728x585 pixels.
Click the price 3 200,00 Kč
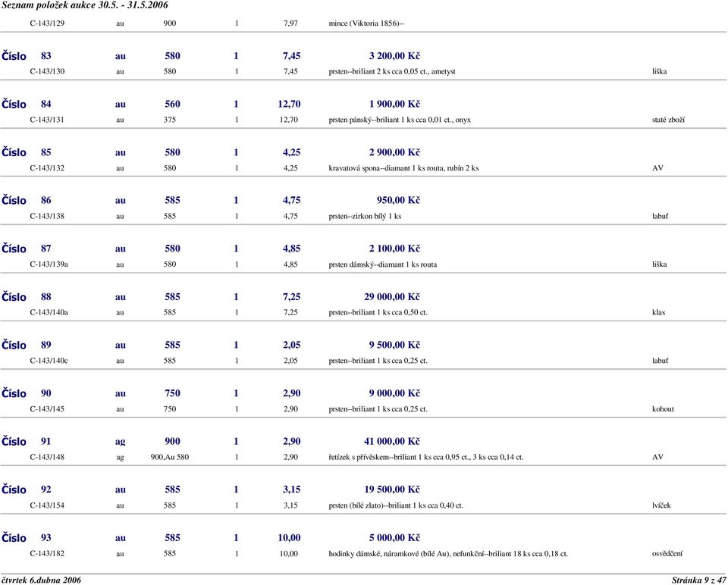tap(394, 56)
